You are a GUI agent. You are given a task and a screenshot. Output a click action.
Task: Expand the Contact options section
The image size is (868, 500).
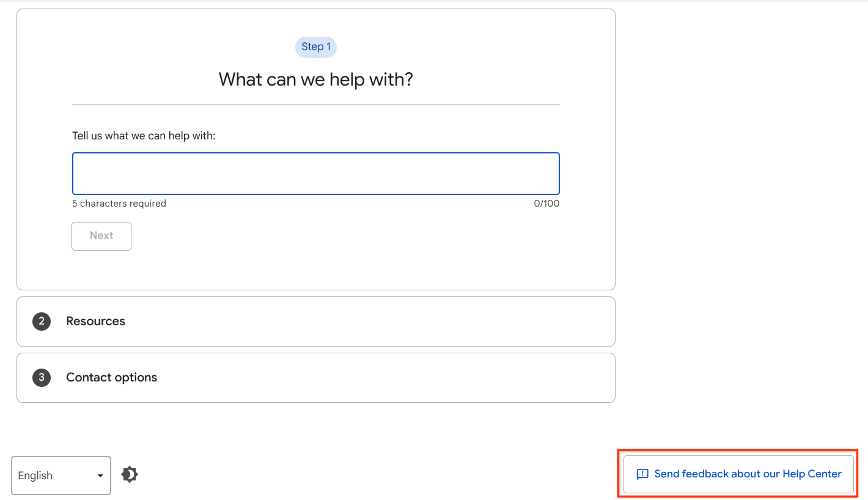pyautogui.click(x=315, y=377)
